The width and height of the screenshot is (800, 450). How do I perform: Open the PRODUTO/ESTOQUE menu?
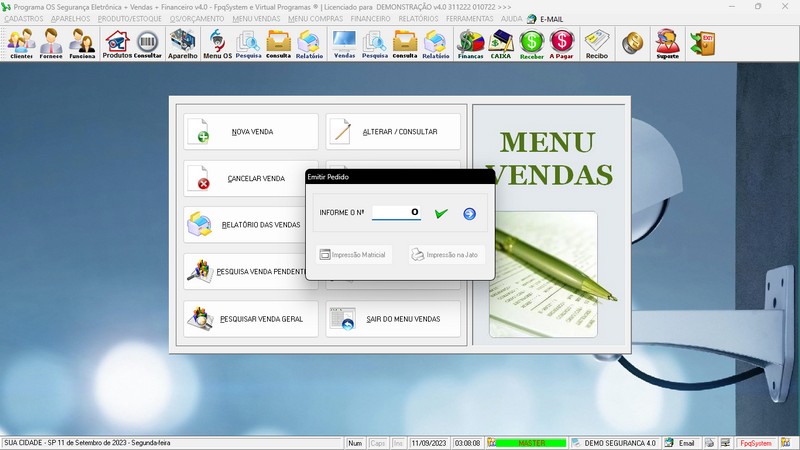130,19
